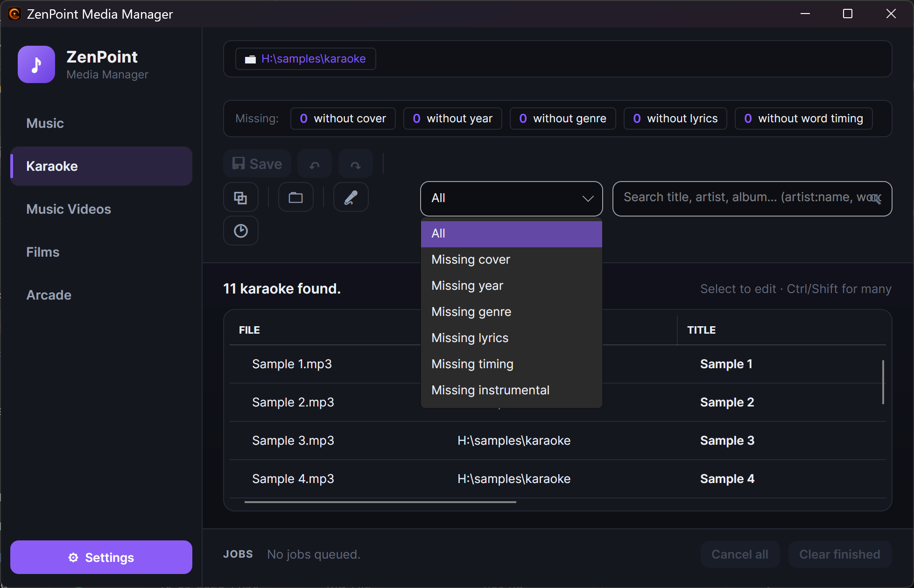Click the clock timing icon
The image size is (914, 588).
[x=240, y=231]
